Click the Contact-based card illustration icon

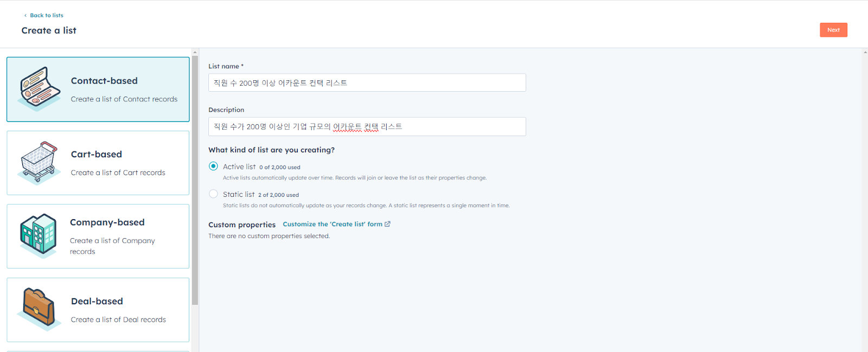[40, 89]
